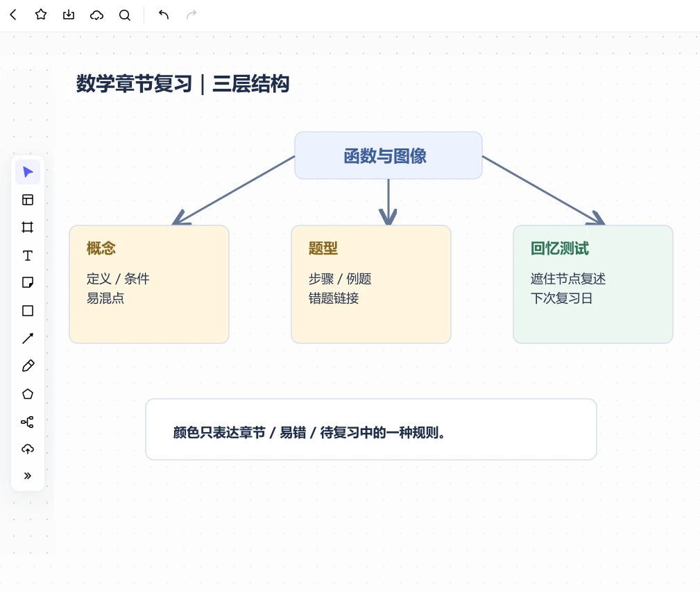This screenshot has height=593, width=700.
Task: Click the text 下次复习日
Action: click(x=562, y=298)
